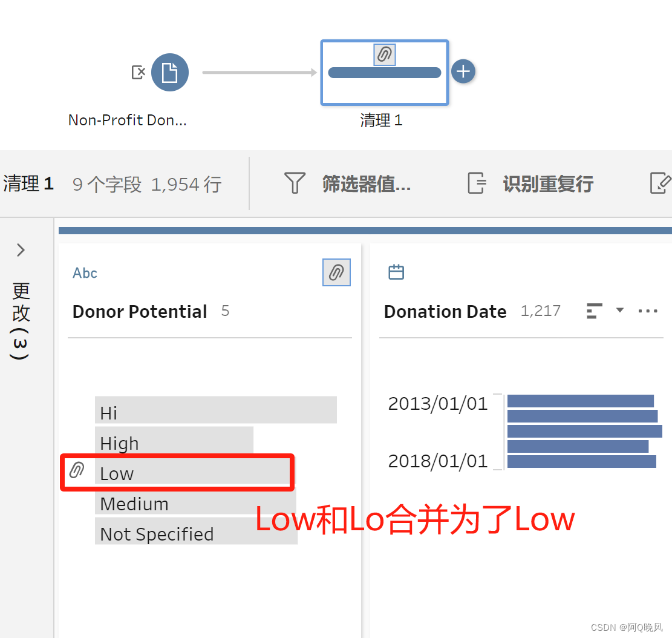Click the sort bars icon for Donation Date
Viewport: 672px width, 638px height.
pyautogui.click(x=594, y=311)
